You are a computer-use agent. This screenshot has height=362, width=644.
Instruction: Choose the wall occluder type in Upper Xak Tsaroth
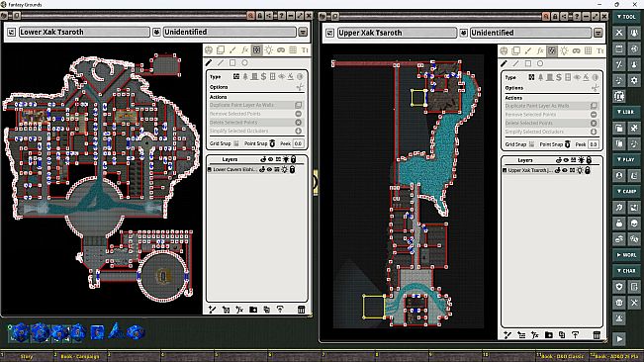(531, 77)
